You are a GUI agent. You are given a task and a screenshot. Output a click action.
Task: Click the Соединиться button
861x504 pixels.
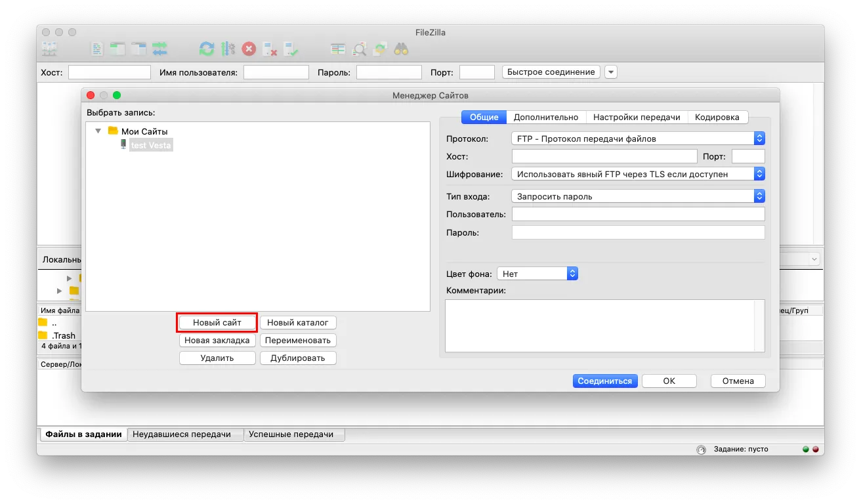(x=605, y=381)
